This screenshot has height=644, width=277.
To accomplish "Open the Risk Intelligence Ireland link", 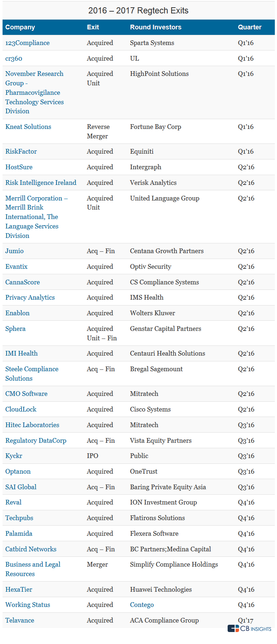I will (x=41, y=183).
